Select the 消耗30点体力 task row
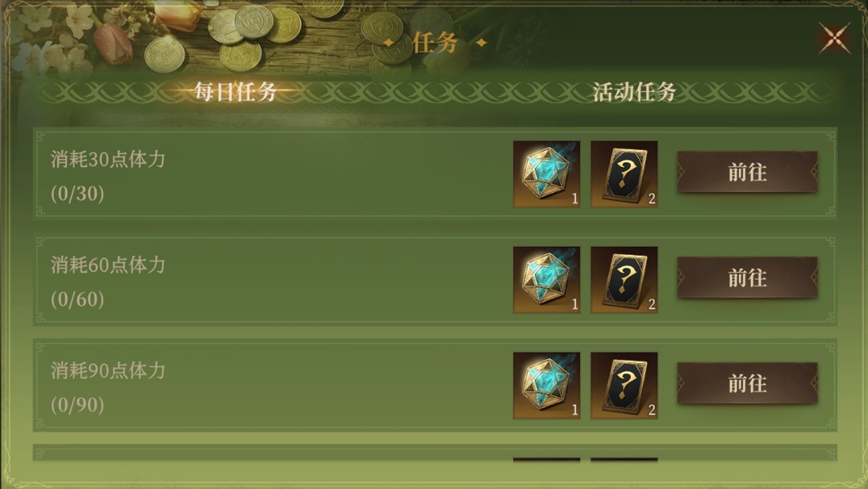 pos(435,174)
